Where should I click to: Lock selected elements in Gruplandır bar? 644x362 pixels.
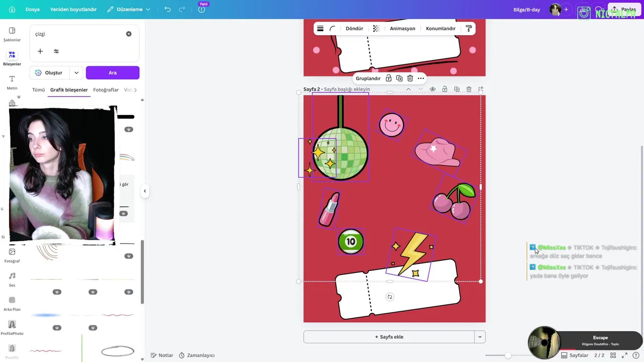pyautogui.click(x=388, y=78)
